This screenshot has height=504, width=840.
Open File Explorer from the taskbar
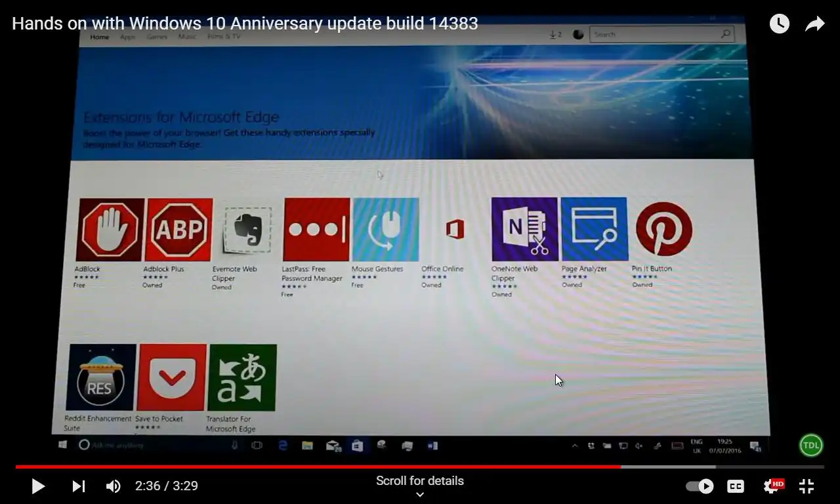(x=307, y=446)
